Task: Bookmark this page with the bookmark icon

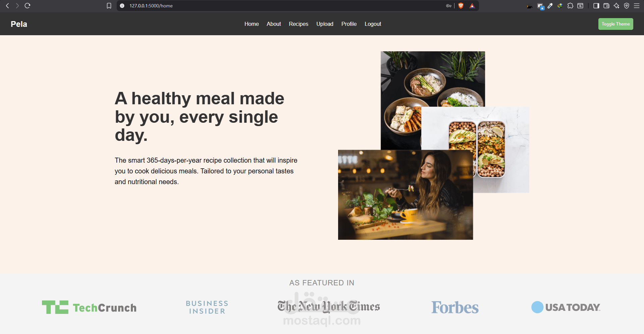Action: click(109, 6)
